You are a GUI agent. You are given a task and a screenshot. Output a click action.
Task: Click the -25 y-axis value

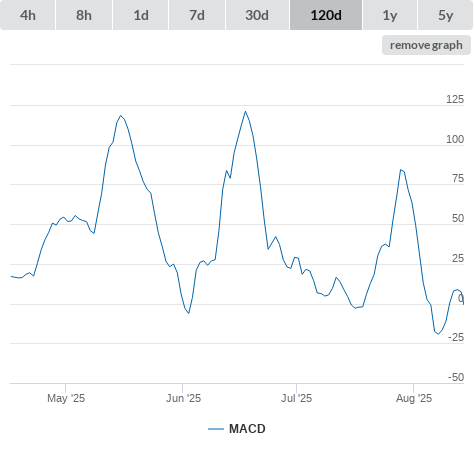click(456, 337)
